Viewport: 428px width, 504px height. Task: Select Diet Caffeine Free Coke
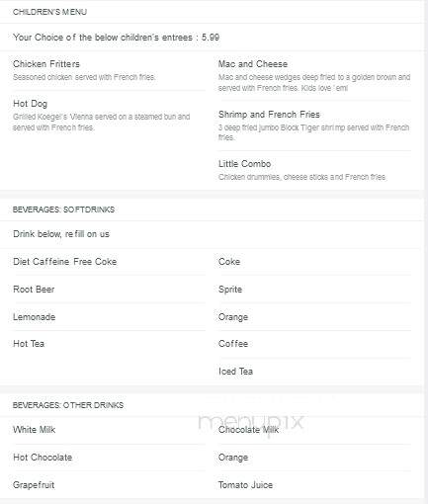(64, 262)
